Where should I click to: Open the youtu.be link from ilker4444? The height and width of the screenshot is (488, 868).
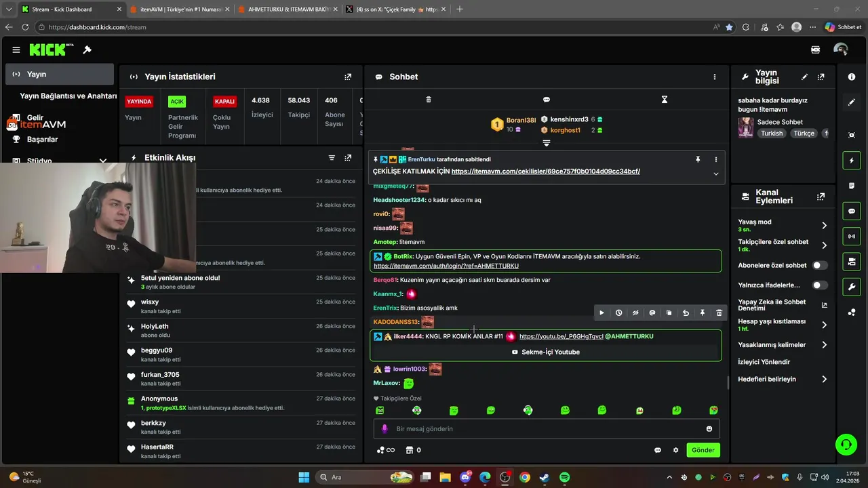(x=561, y=336)
